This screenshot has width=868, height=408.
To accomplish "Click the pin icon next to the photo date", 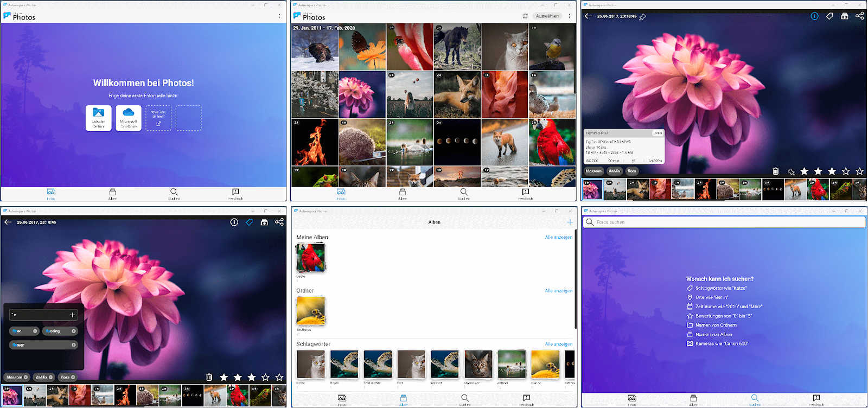I will click(x=642, y=17).
